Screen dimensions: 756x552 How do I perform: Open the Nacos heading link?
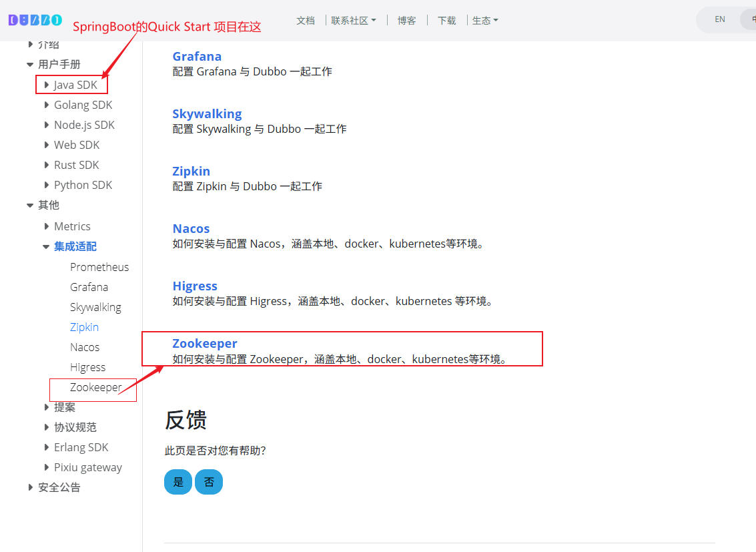(x=191, y=228)
